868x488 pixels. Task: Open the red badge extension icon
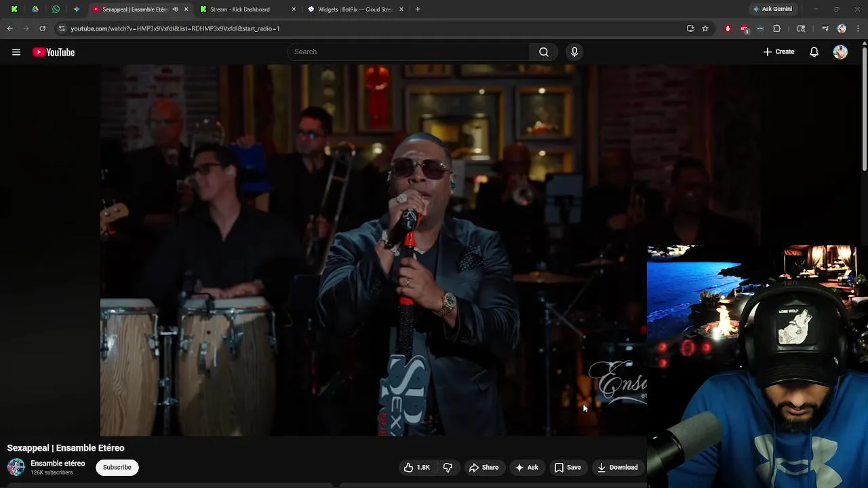745,28
